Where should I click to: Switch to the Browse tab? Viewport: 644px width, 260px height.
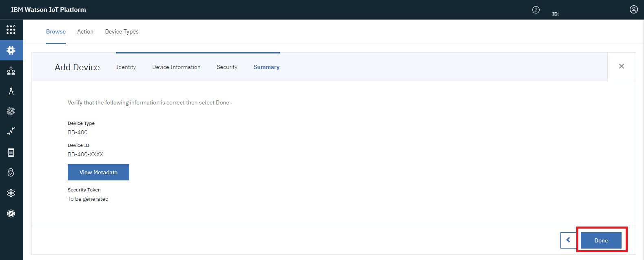tap(56, 31)
